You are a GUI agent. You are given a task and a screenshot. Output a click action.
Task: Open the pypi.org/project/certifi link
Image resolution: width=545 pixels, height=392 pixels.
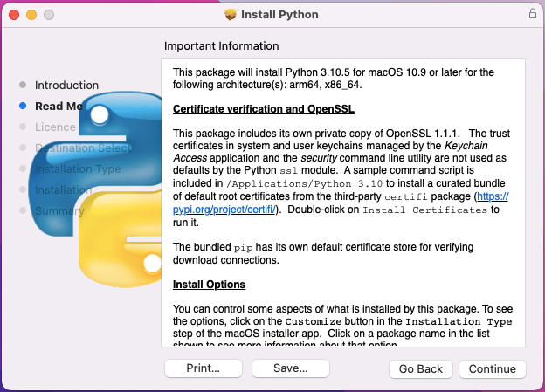coord(224,210)
